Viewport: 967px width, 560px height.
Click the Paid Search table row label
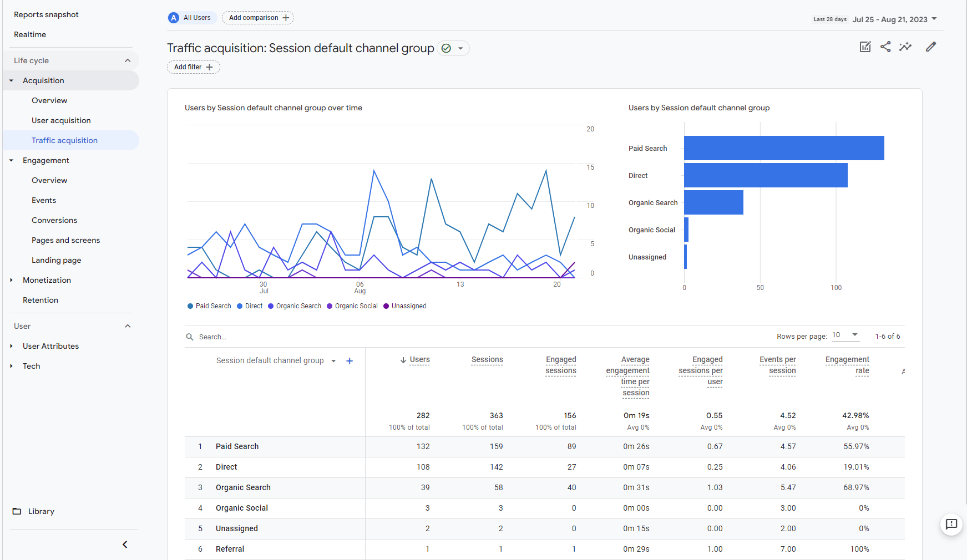[x=237, y=446]
